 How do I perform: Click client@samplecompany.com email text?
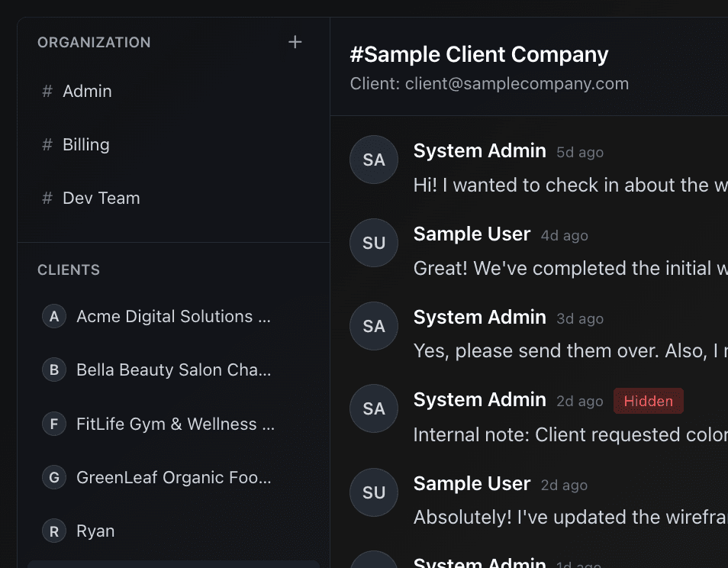click(517, 84)
